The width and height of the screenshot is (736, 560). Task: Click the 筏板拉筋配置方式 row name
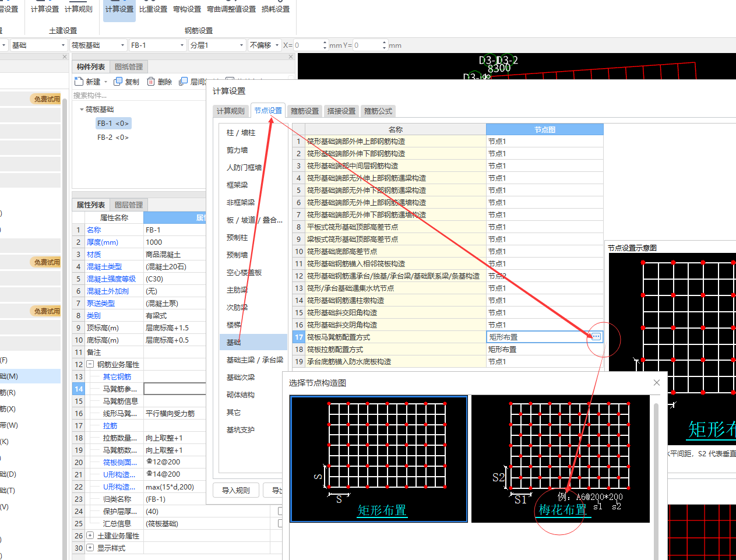pos(335,350)
